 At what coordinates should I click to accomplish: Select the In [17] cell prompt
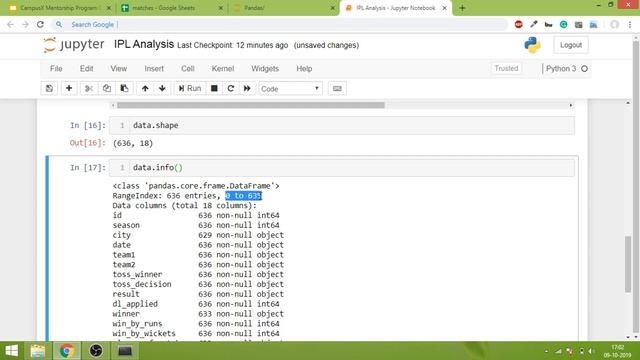pyautogui.click(x=88, y=168)
